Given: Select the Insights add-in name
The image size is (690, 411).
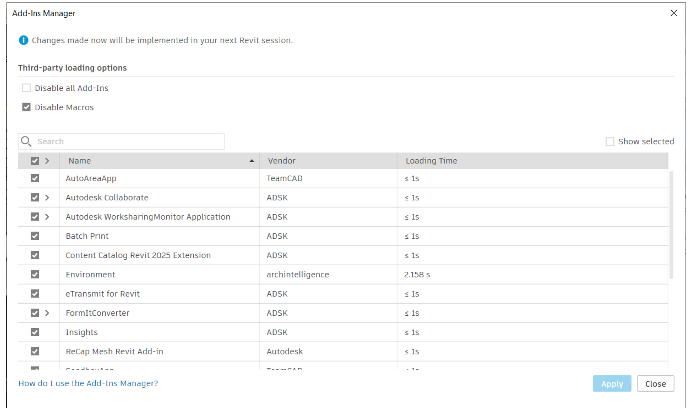Looking at the screenshot, I should [81, 332].
